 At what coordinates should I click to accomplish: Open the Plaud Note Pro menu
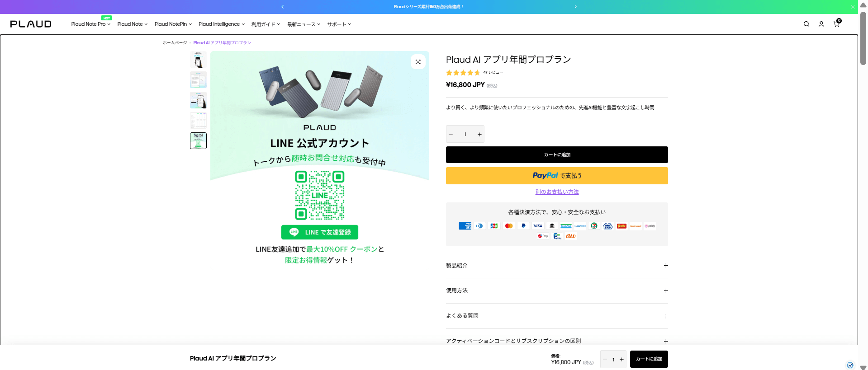[x=90, y=24]
